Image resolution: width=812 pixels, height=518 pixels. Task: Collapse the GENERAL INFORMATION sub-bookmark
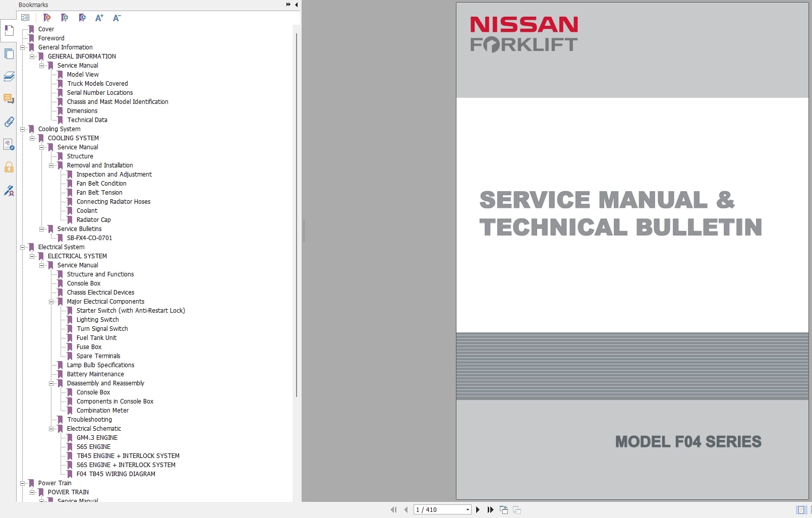(x=32, y=56)
